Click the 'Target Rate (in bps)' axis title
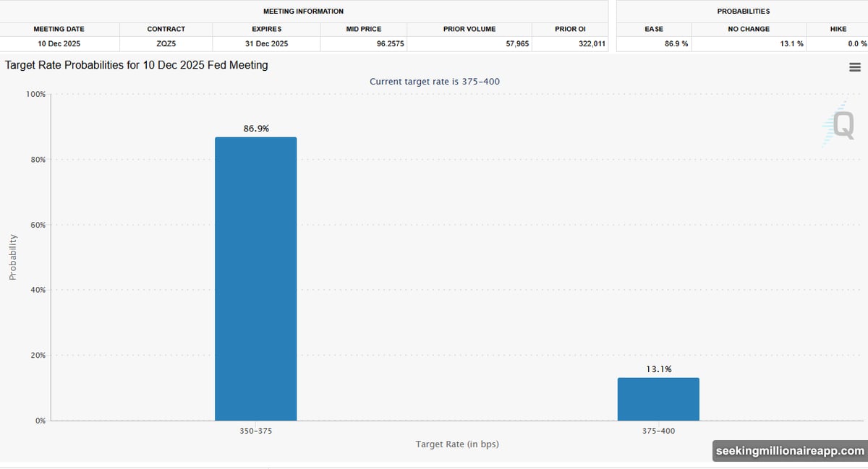 456,444
